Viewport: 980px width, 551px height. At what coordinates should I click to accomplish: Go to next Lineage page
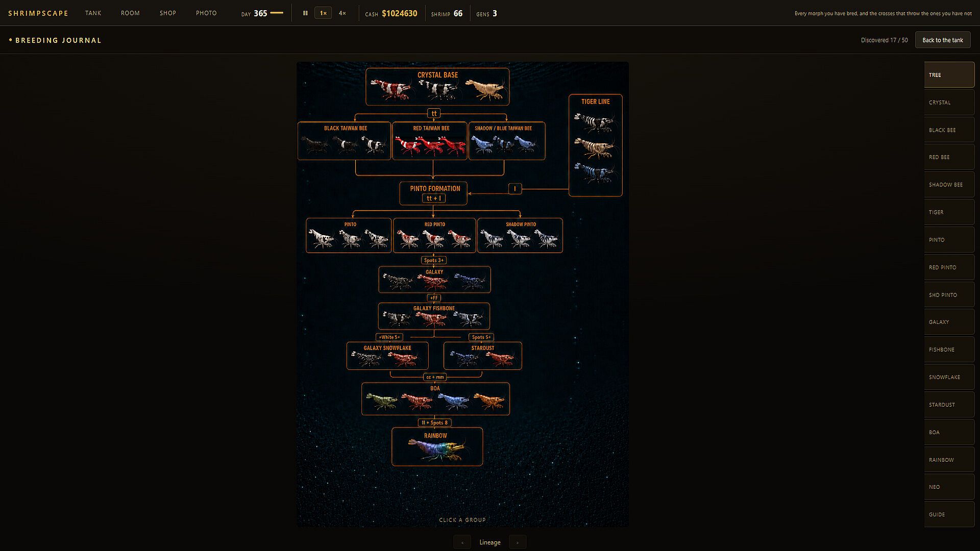(x=517, y=542)
